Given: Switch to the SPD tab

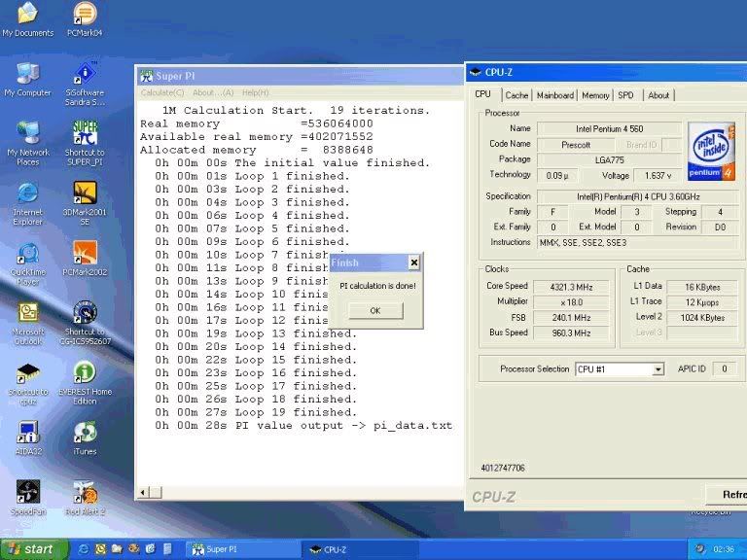Looking at the screenshot, I should click(626, 95).
